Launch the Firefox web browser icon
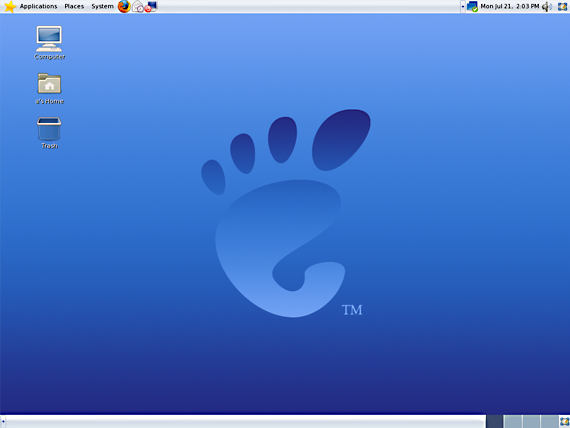Viewport: 570px width, 428px height. (x=124, y=7)
